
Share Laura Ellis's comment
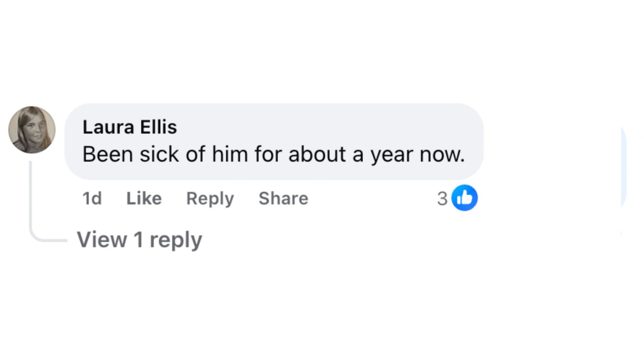pyautogui.click(x=283, y=198)
